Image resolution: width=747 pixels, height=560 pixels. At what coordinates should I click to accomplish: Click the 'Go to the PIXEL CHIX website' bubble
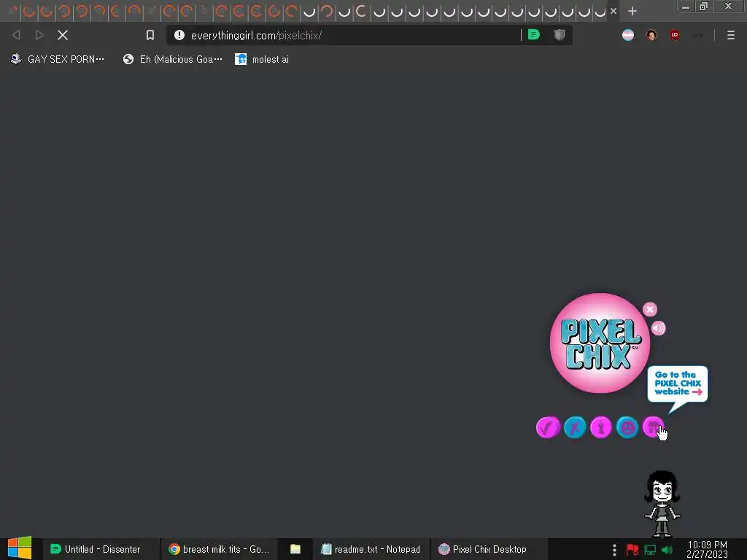point(678,384)
